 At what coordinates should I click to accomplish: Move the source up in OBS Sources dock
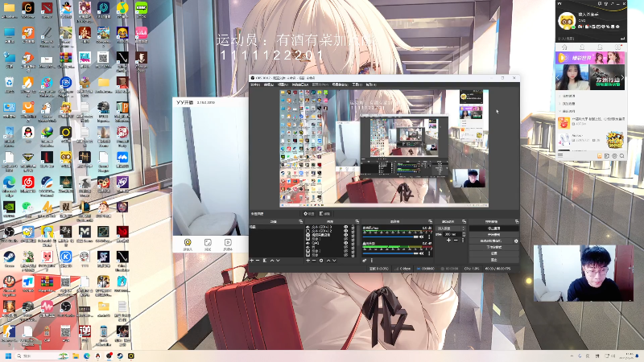pos(328,261)
